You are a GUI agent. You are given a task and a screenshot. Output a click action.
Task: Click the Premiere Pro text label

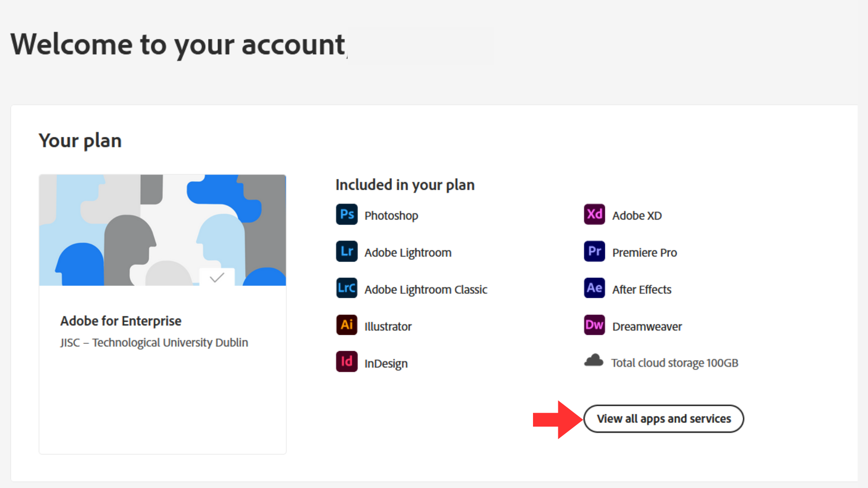coord(645,253)
